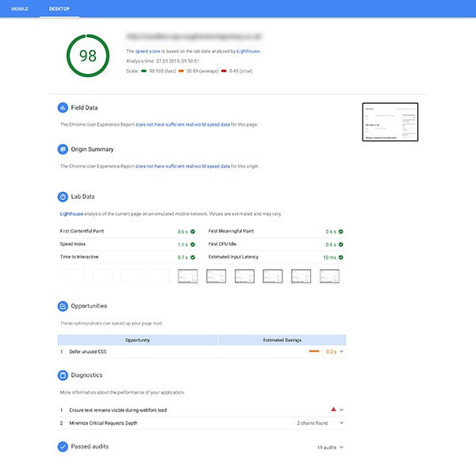476x465 pixels.
Task: Click the Estimated Input Latency 10 ms value
Action: coord(330,258)
